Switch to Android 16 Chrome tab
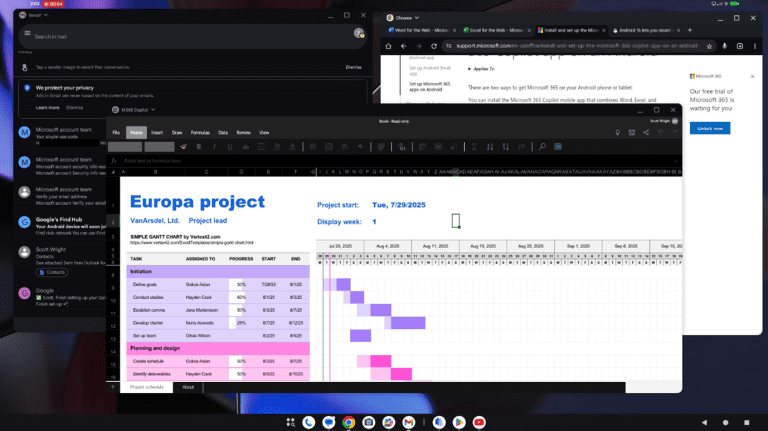This screenshot has width=768, height=431. point(646,30)
